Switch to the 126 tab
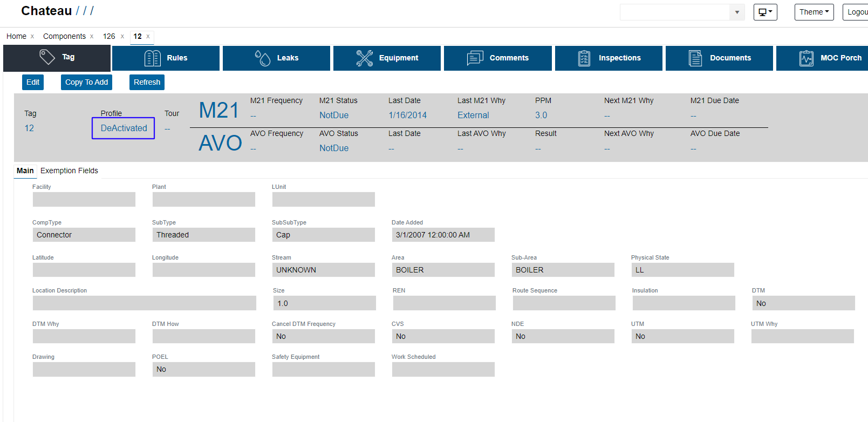The width and height of the screenshot is (868, 422). coord(109,36)
